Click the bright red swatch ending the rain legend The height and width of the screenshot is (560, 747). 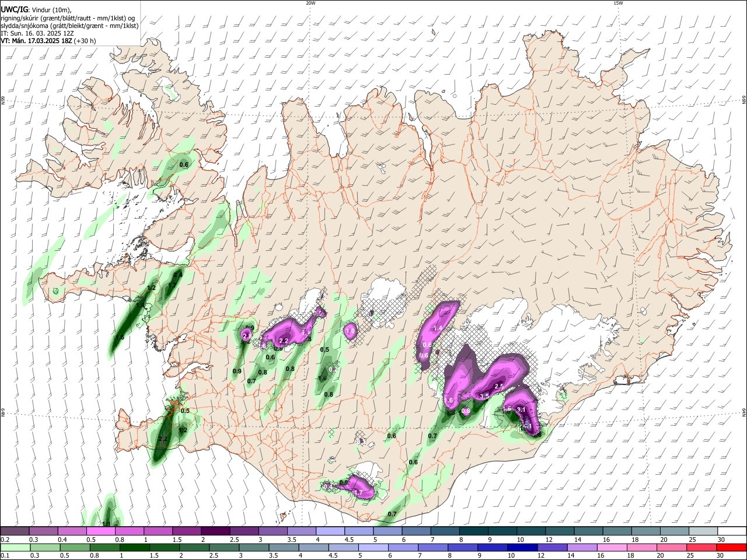click(731, 547)
